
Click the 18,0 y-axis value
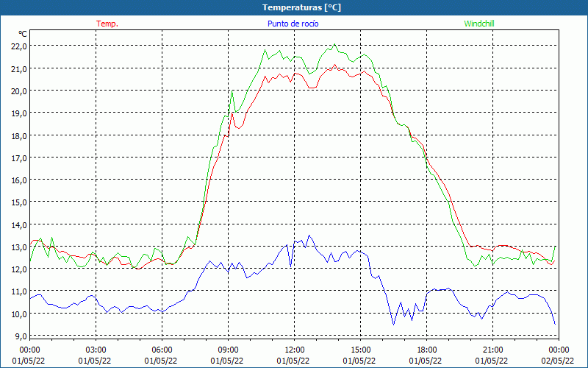click(20, 135)
